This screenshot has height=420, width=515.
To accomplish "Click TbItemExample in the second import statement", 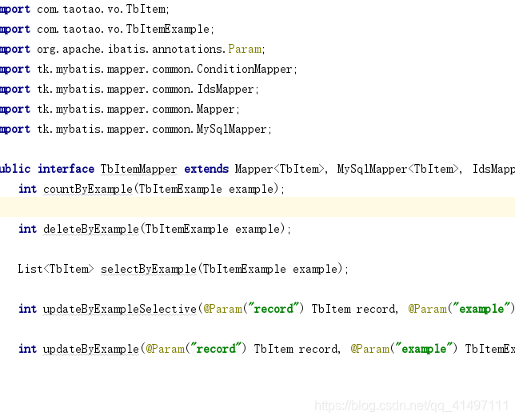I will pyautogui.click(x=168, y=30).
